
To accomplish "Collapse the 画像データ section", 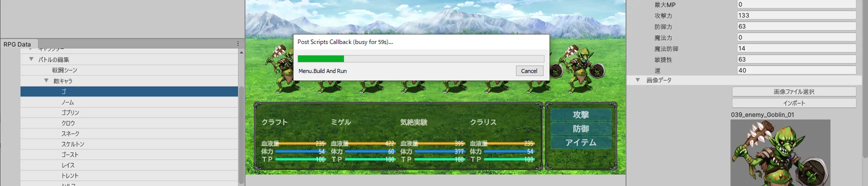I will click(x=638, y=80).
